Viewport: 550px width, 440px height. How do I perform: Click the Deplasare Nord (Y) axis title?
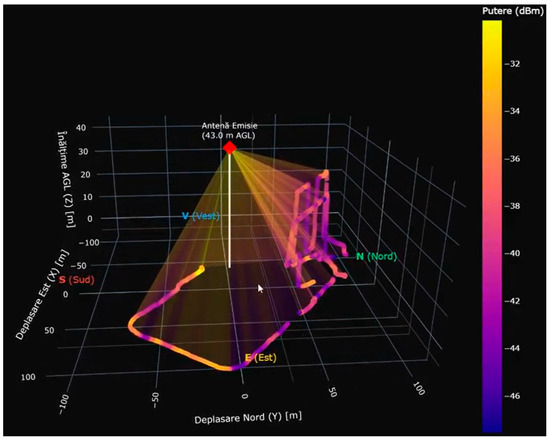(x=248, y=418)
